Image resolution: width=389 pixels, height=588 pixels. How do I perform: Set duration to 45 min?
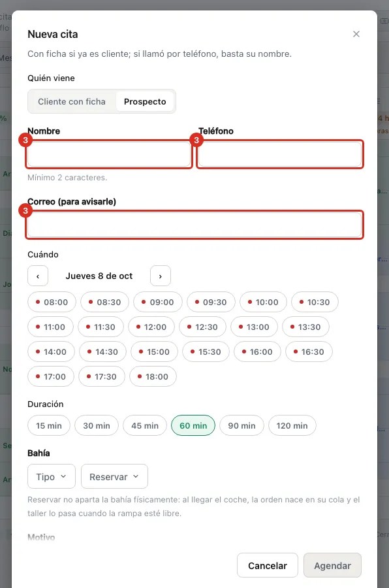[145, 425]
